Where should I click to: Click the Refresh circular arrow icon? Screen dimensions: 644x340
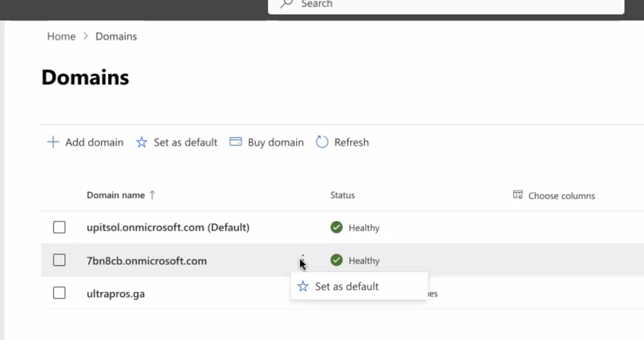(x=322, y=142)
